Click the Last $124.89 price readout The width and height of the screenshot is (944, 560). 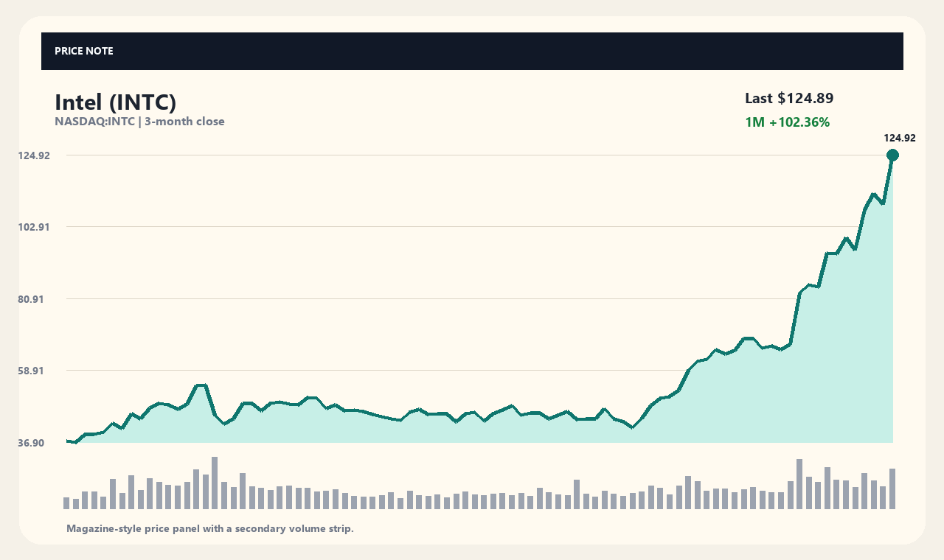click(789, 99)
